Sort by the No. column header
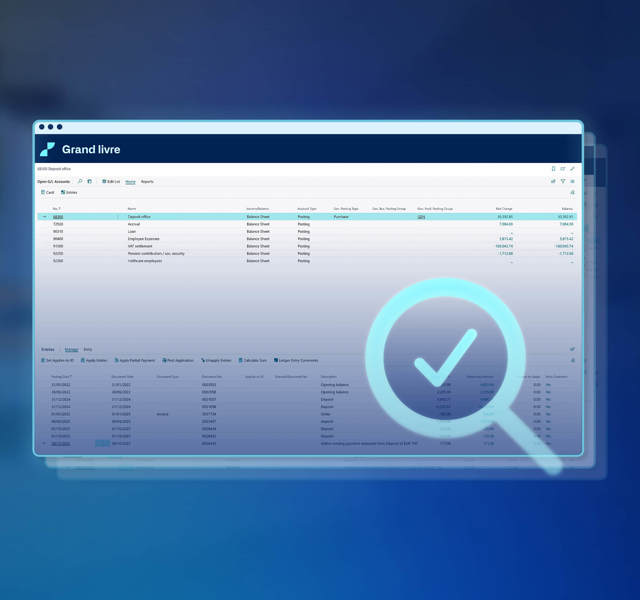 56,208
